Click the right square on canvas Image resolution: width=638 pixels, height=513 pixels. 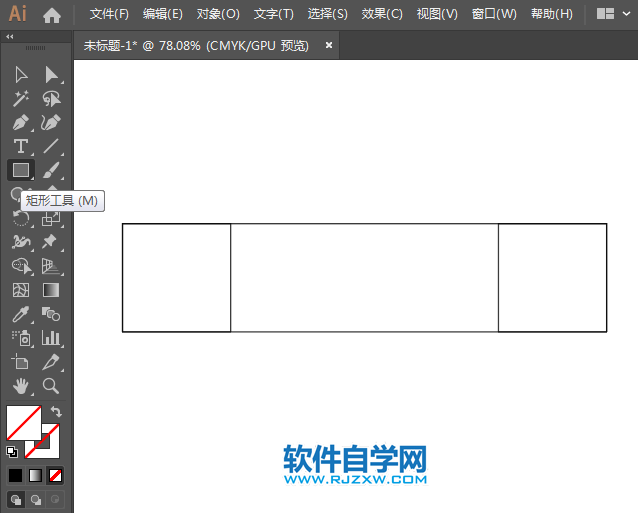[553, 278]
